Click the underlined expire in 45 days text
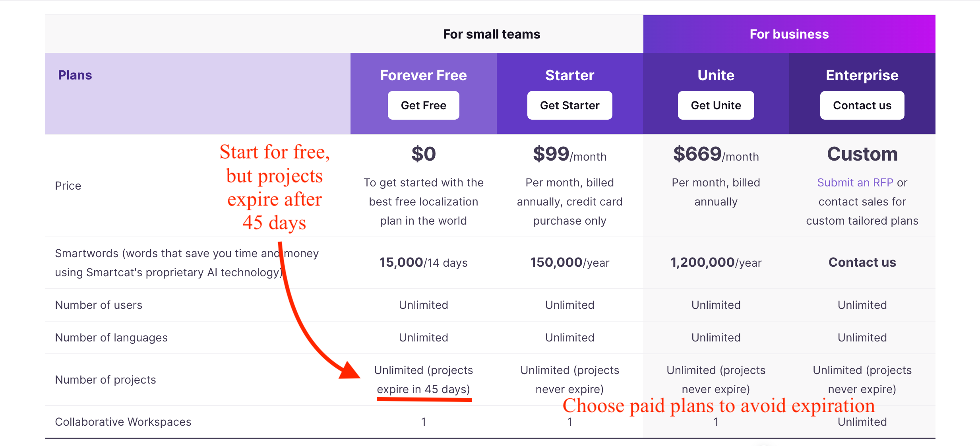 click(423, 389)
